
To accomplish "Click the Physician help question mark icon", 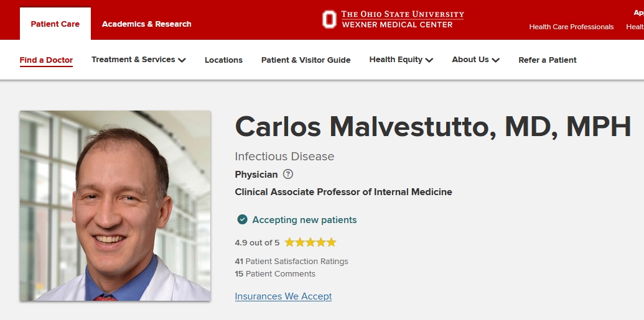I will coord(288,175).
